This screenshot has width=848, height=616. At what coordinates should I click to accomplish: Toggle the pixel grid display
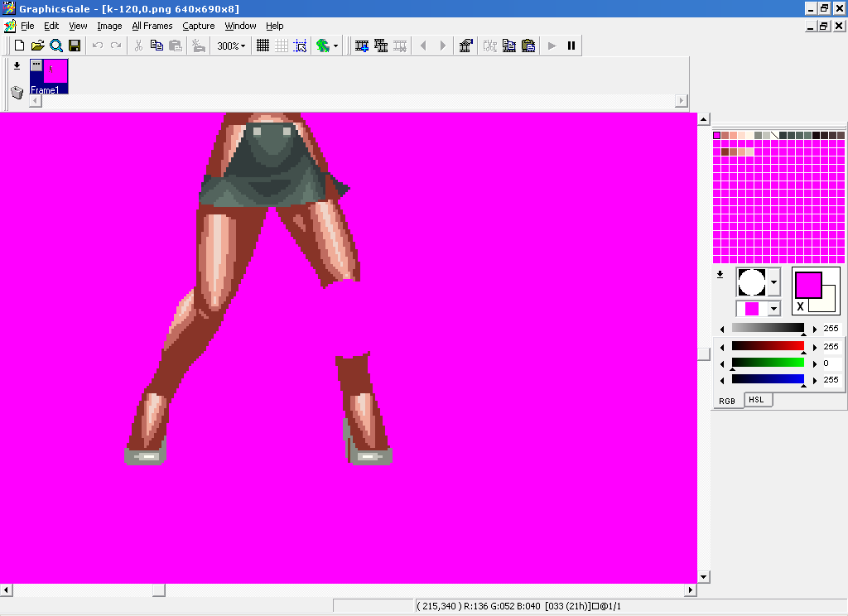(263, 46)
